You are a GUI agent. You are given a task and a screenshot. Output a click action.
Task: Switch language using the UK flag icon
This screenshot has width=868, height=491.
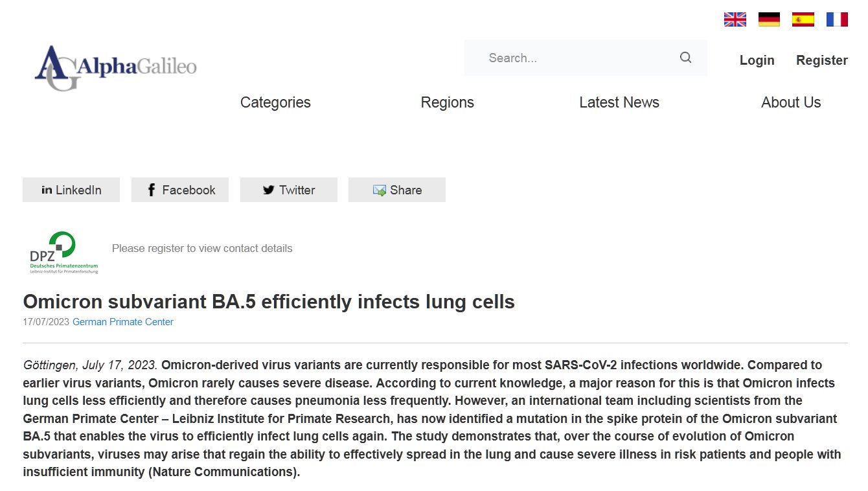[x=735, y=19]
